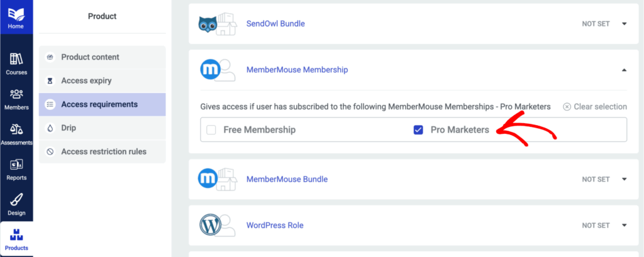The width and height of the screenshot is (644, 257).
Task: Expand the WordPress Role dropdown arrow
Action: tap(625, 225)
